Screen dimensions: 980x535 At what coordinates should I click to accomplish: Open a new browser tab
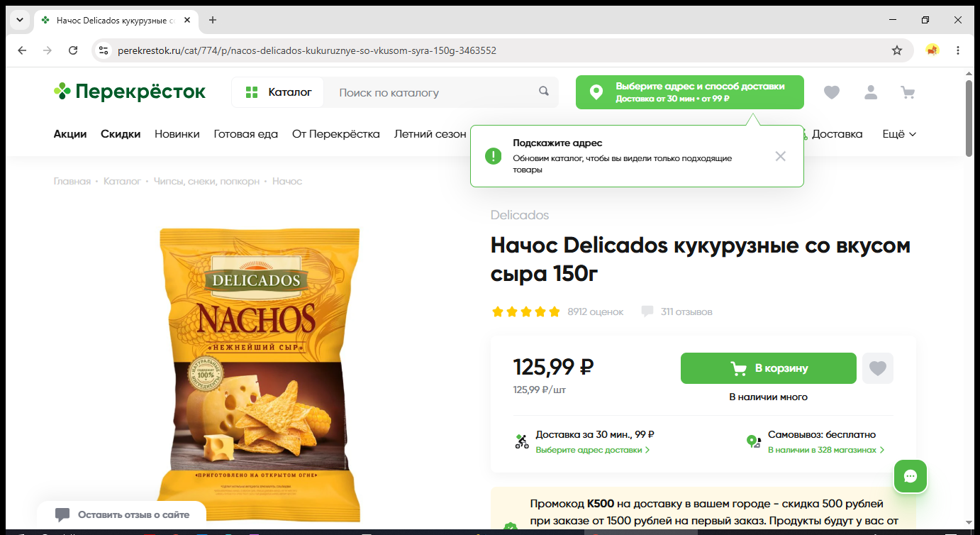[213, 20]
